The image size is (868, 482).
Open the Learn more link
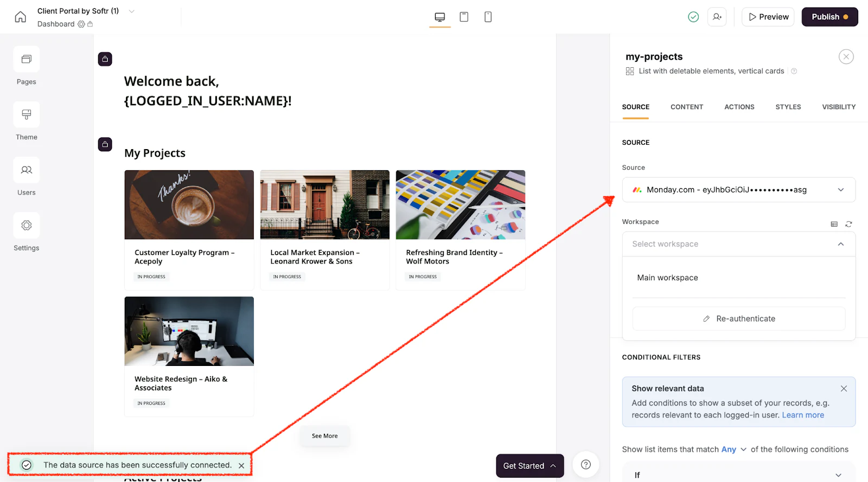pyautogui.click(x=803, y=415)
